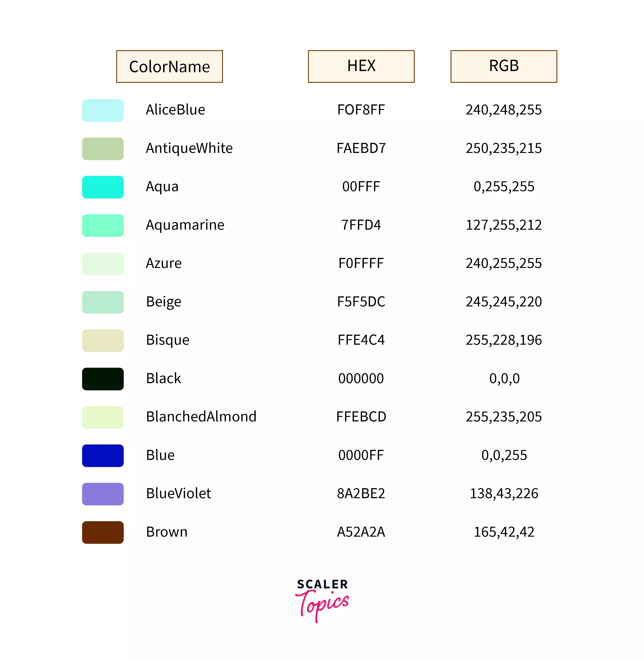The height and width of the screenshot is (660, 644).
Task: Click the AliceBlue color swatch
Action: tap(103, 110)
